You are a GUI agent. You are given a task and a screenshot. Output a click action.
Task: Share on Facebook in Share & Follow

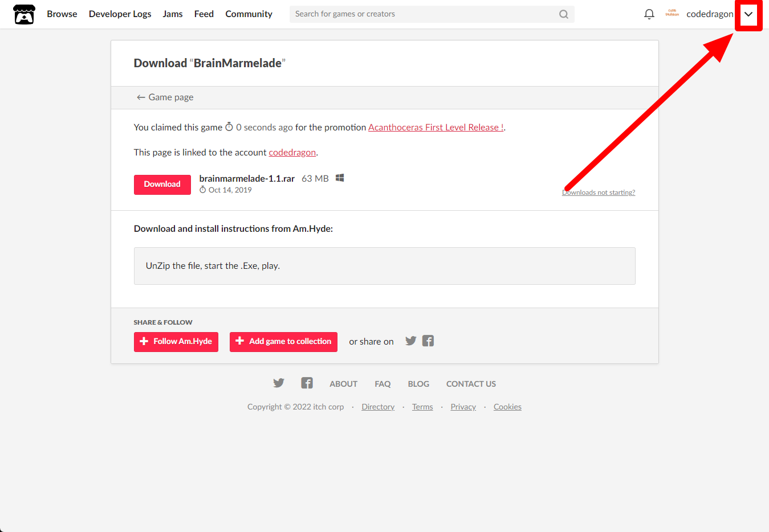[428, 341]
